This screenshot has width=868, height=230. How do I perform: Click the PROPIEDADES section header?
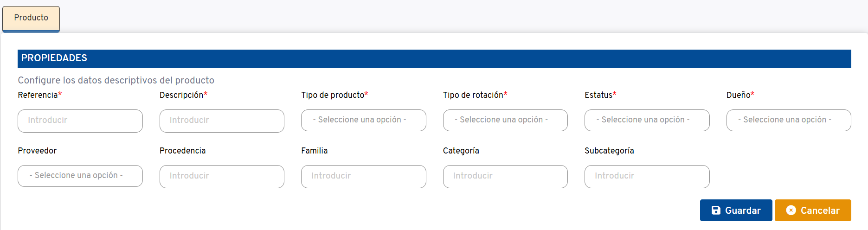[54, 58]
